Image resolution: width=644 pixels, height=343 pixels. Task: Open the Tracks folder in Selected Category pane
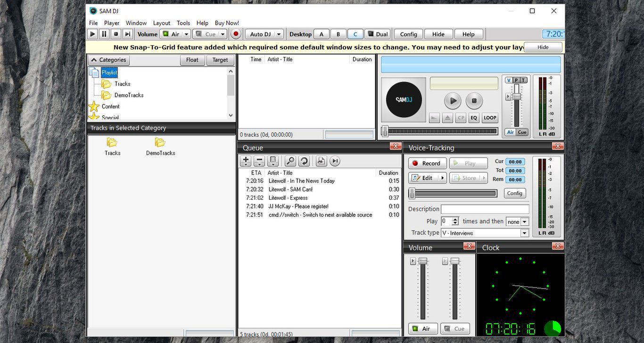click(x=112, y=147)
